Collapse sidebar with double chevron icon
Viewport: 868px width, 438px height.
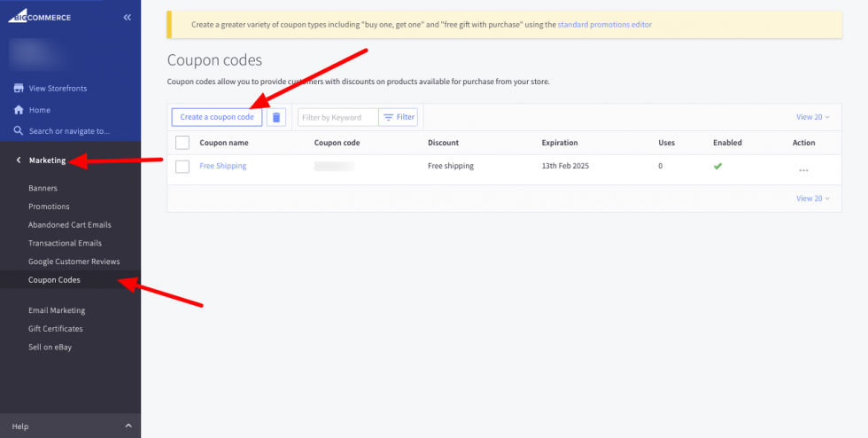(x=128, y=17)
